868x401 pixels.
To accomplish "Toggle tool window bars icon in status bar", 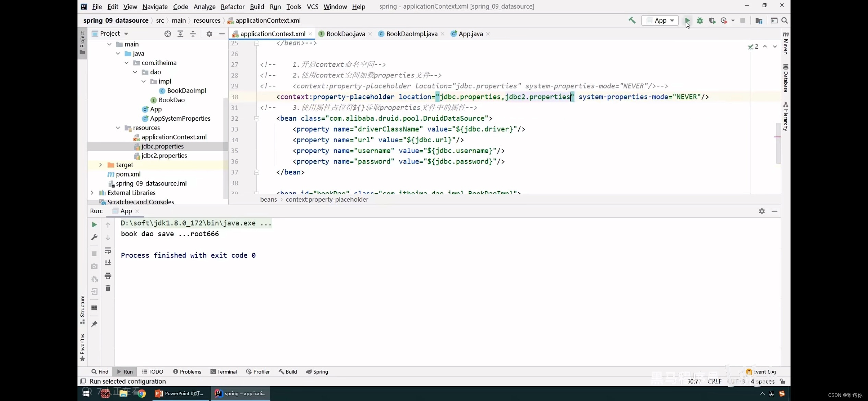I will point(83,381).
